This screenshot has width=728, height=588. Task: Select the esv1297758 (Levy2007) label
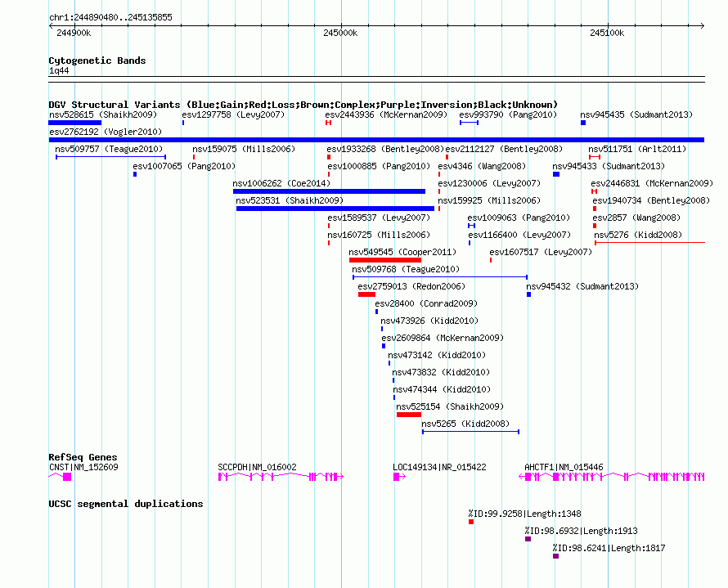click(x=233, y=114)
